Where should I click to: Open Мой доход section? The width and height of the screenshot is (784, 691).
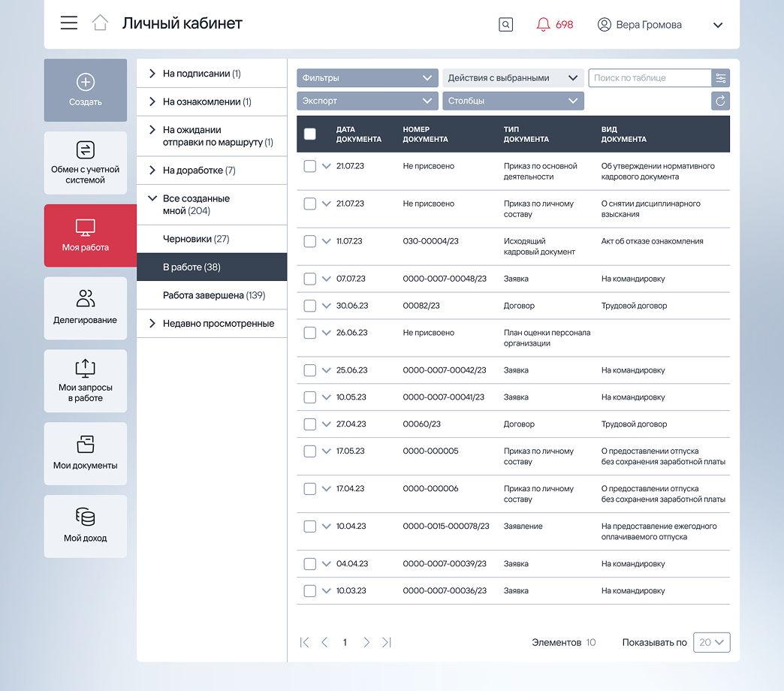click(86, 526)
